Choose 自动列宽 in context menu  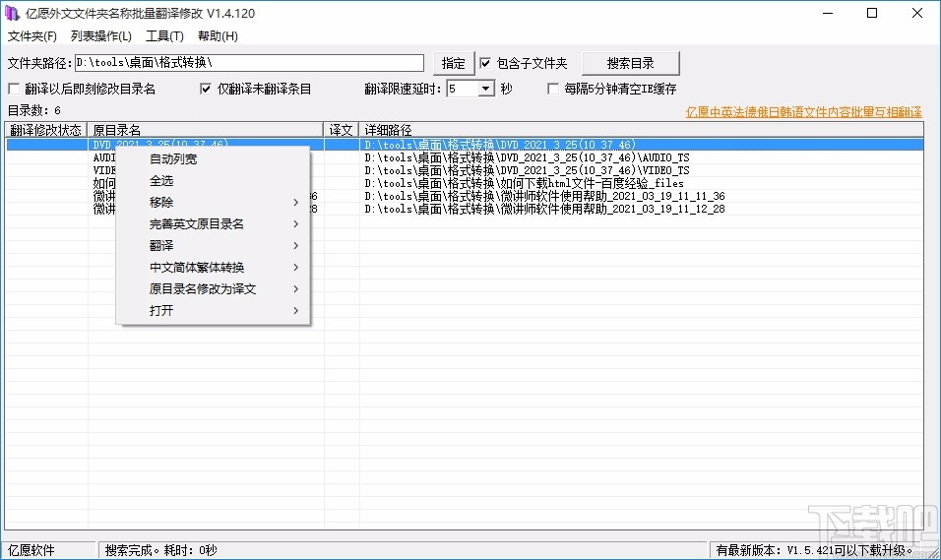coord(213,159)
